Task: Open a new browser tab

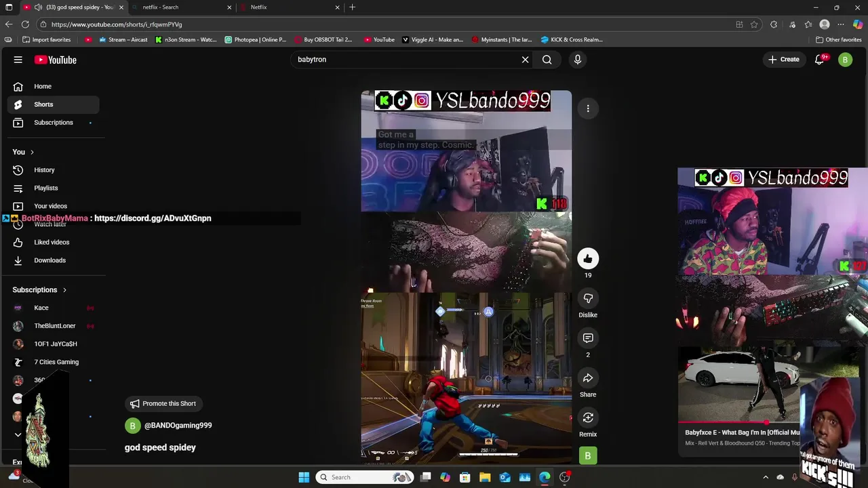Action: [352, 7]
